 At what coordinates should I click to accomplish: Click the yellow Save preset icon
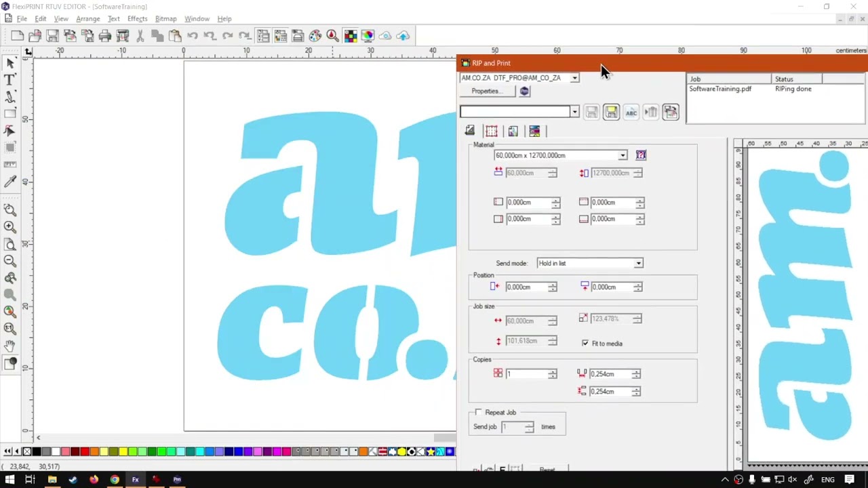[611, 112]
